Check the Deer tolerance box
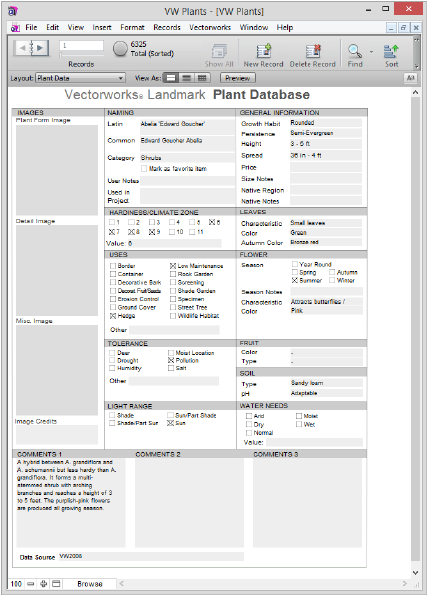The width and height of the screenshot is (428, 597). pyautogui.click(x=112, y=353)
